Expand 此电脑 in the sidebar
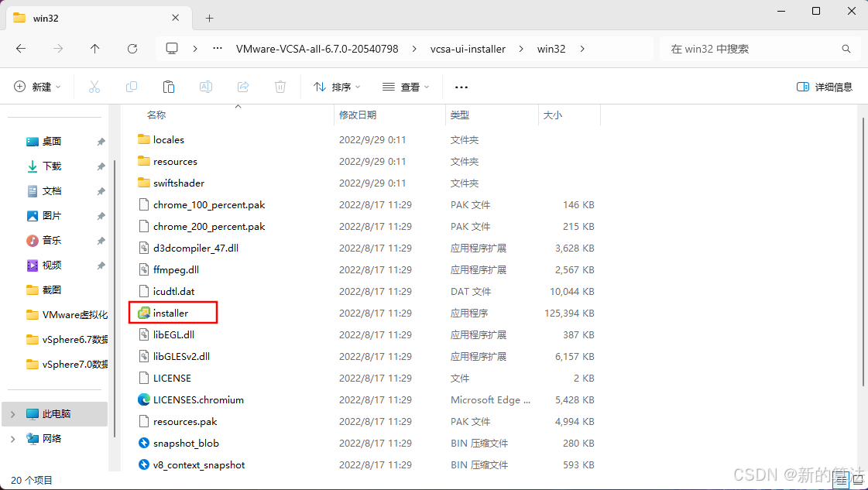The image size is (868, 490). [12, 414]
